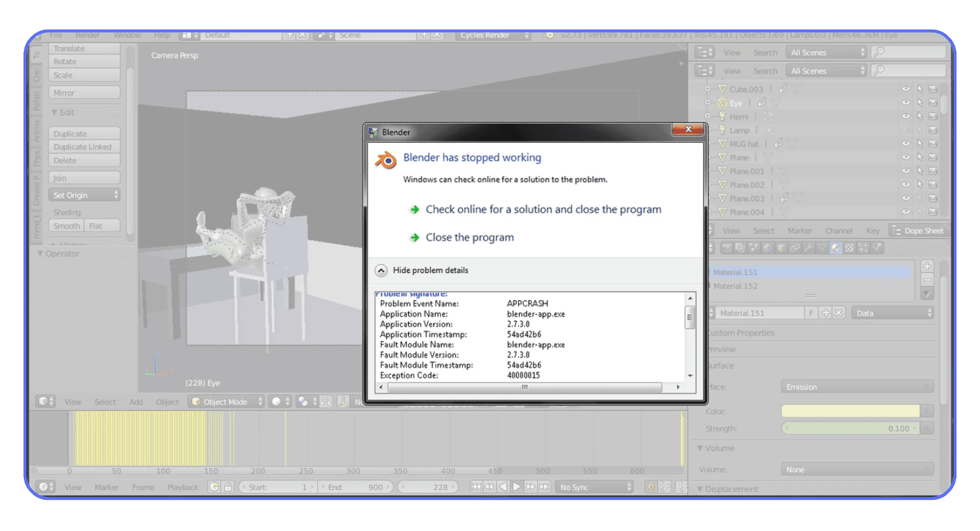Click the Particles properties icon
This screenshot has height=531, width=980.
coord(863,247)
